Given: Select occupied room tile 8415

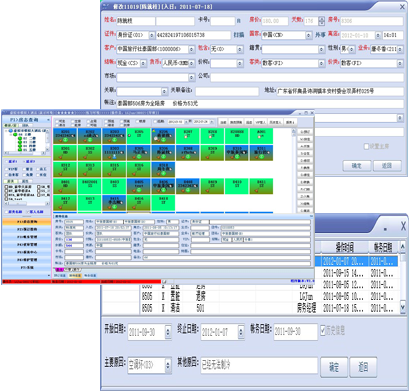Looking at the screenshot, I should [114, 203].
